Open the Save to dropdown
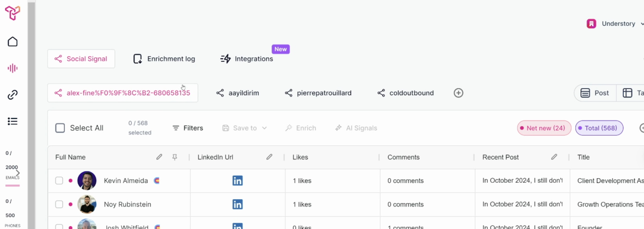Screen dimensions: 644x229 (245, 128)
